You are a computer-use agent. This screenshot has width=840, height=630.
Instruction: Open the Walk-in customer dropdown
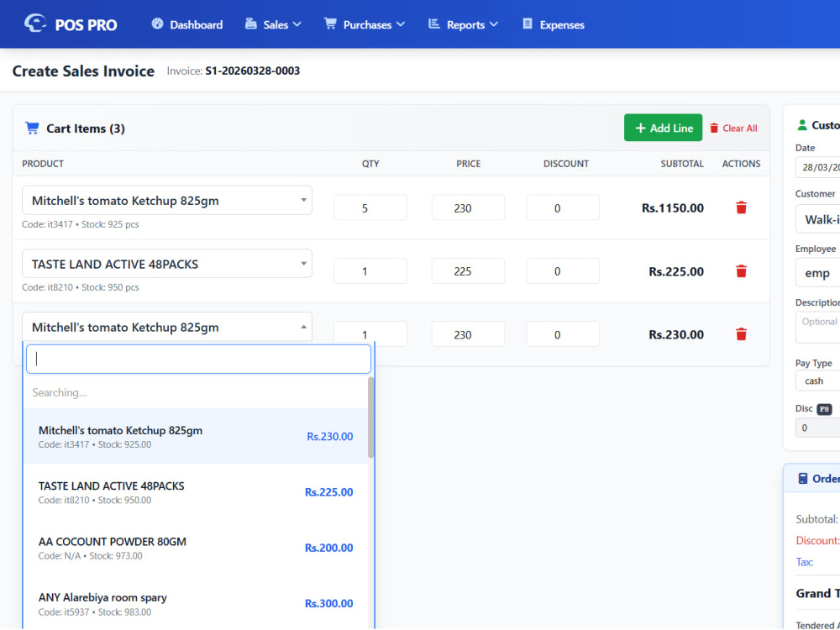[818, 219]
